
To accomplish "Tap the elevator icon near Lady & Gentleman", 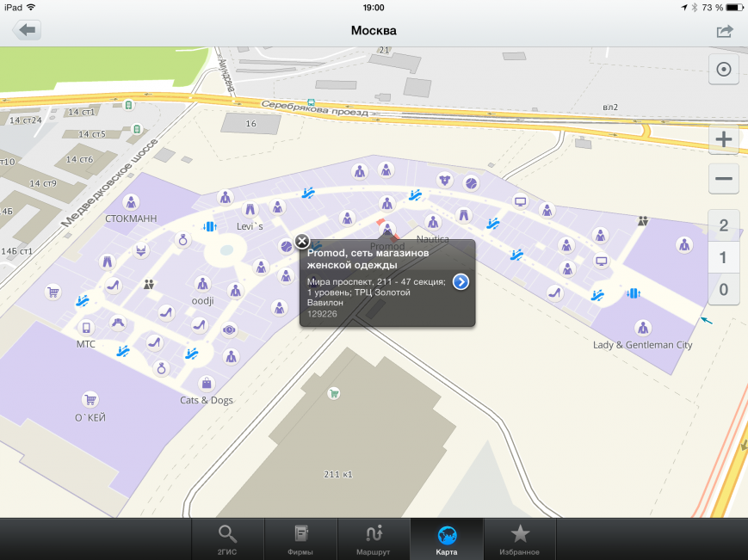I will pos(633,293).
